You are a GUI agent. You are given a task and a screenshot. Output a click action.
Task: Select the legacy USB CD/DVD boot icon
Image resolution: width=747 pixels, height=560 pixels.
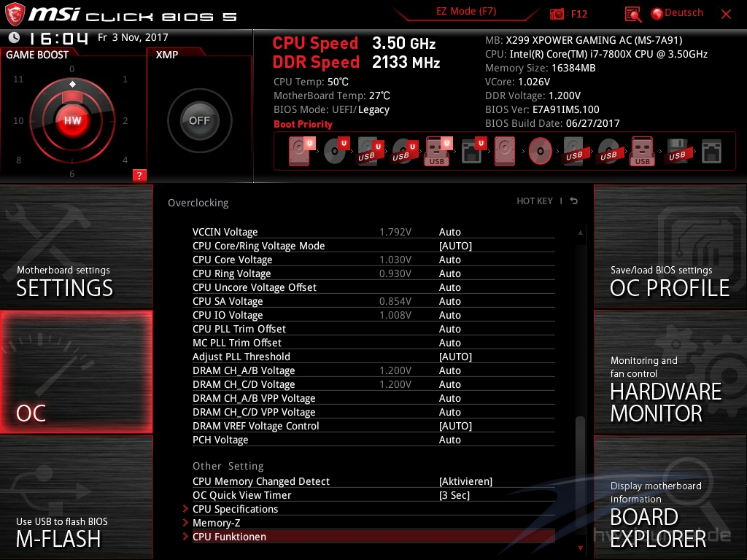[608, 152]
